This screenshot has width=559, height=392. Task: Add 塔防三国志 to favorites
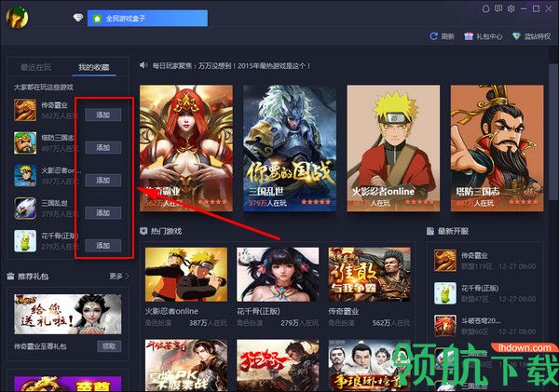click(103, 147)
